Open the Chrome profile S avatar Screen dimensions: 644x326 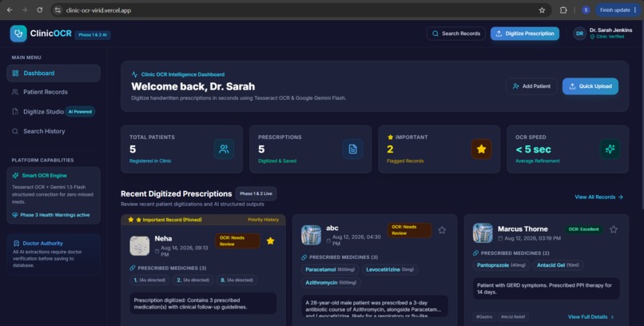(x=586, y=10)
